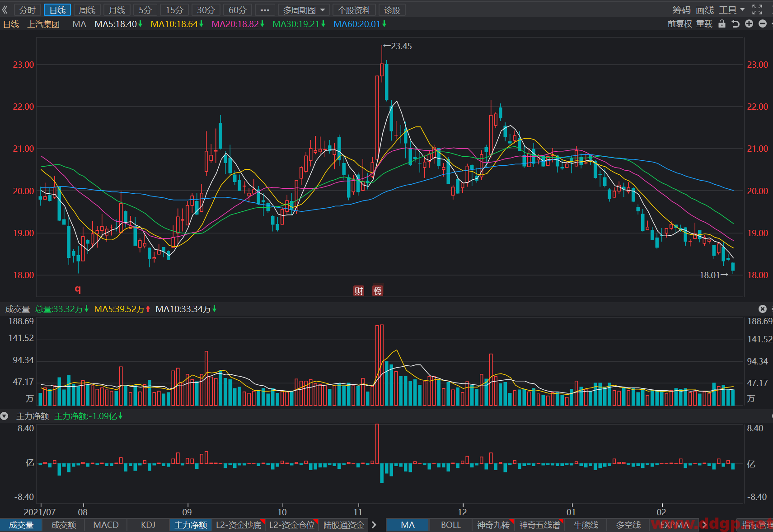Toggle the chart lock icon
This screenshot has width=773, height=532.
[722, 24]
